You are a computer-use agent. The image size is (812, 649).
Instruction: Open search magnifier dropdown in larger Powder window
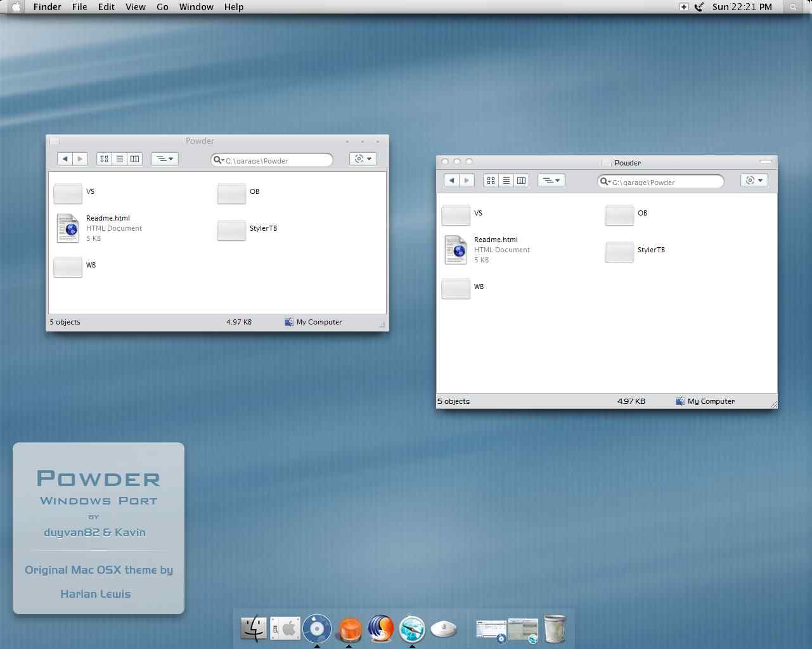pos(605,182)
